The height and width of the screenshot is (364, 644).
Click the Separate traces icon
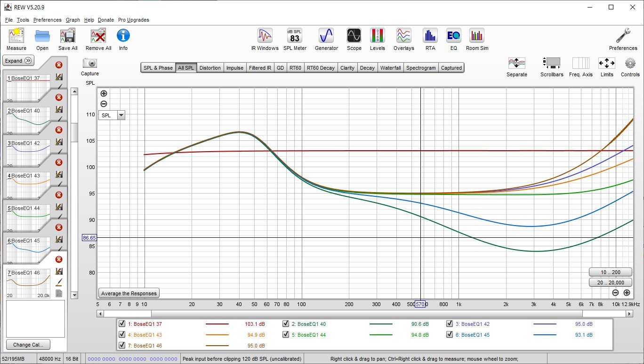click(517, 63)
